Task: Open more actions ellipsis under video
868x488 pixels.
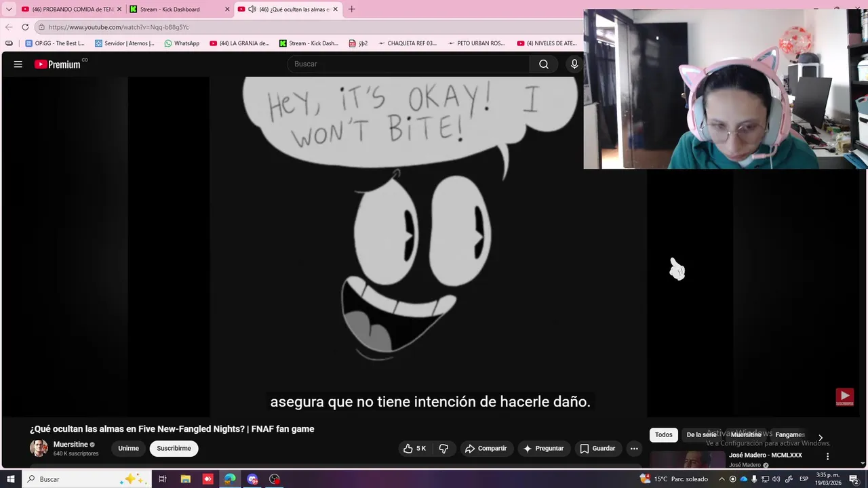Action: coord(634,449)
